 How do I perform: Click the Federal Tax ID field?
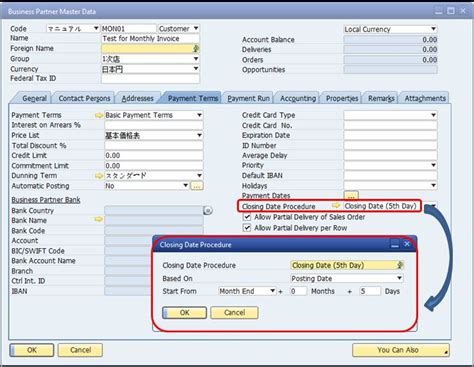tap(150, 79)
